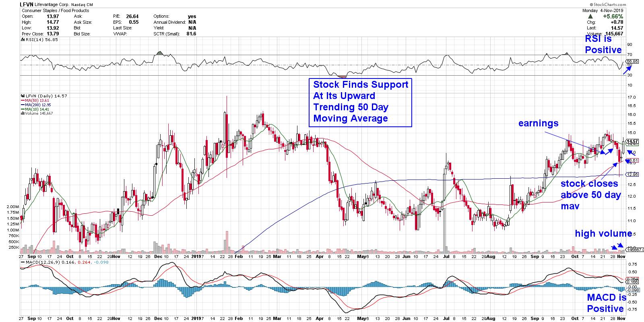Click the LFVN (Daily) candlestick legend icon
Image resolution: width=644 pixels, height=322 pixels.
click(x=22, y=96)
